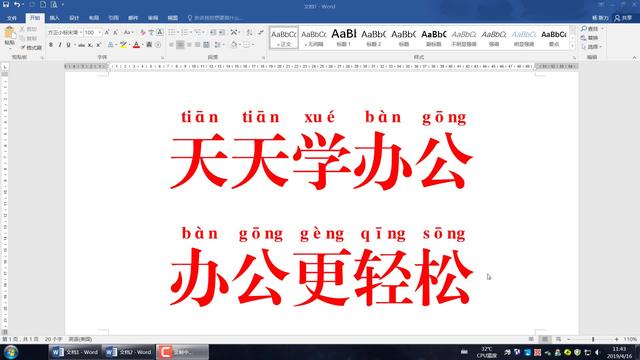Copy the selection to the clipboard

click(x=22, y=38)
